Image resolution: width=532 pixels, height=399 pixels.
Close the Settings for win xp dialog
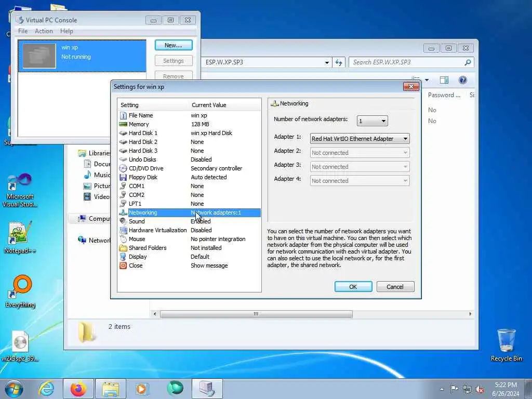click(411, 87)
